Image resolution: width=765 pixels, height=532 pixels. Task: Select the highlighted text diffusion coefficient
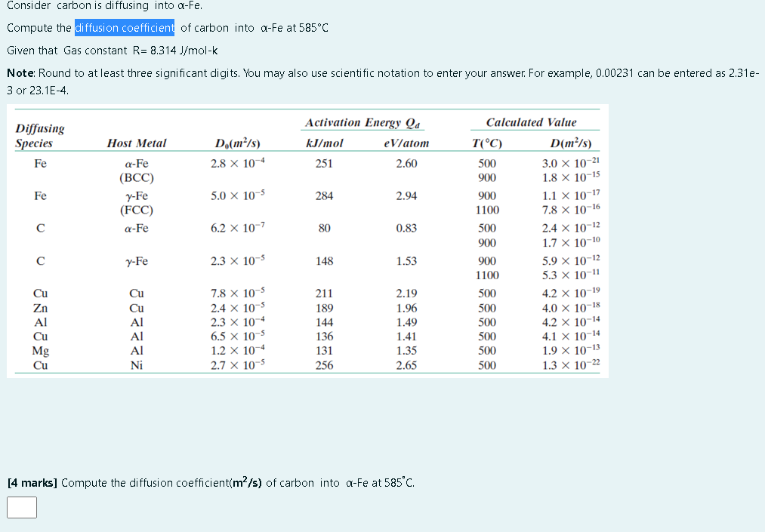tap(125, 27)
